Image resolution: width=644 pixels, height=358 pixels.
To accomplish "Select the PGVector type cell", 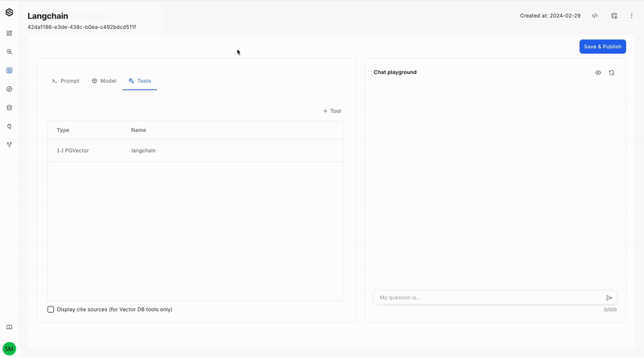I will [x=72, y=150].
